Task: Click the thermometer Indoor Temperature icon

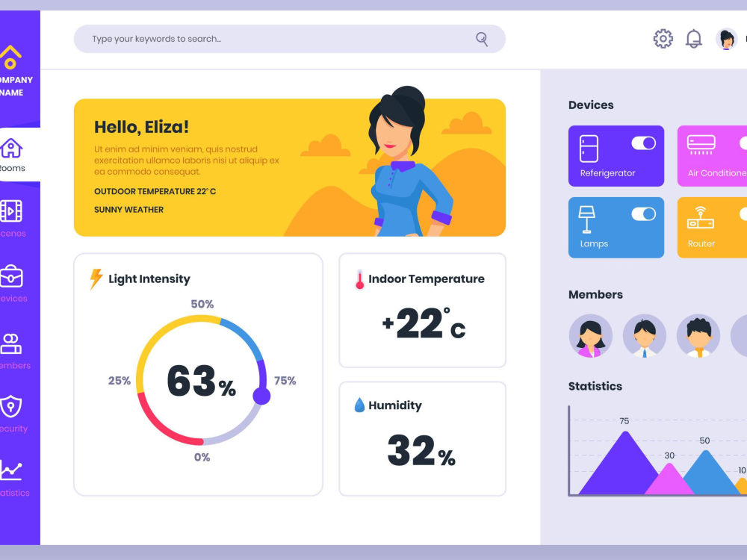Action: point(360,280)
